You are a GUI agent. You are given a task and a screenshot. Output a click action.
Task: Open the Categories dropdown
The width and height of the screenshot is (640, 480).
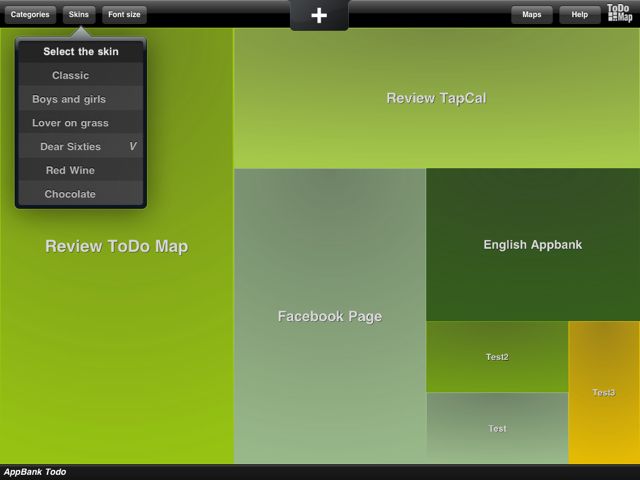(x=30, y=15)
